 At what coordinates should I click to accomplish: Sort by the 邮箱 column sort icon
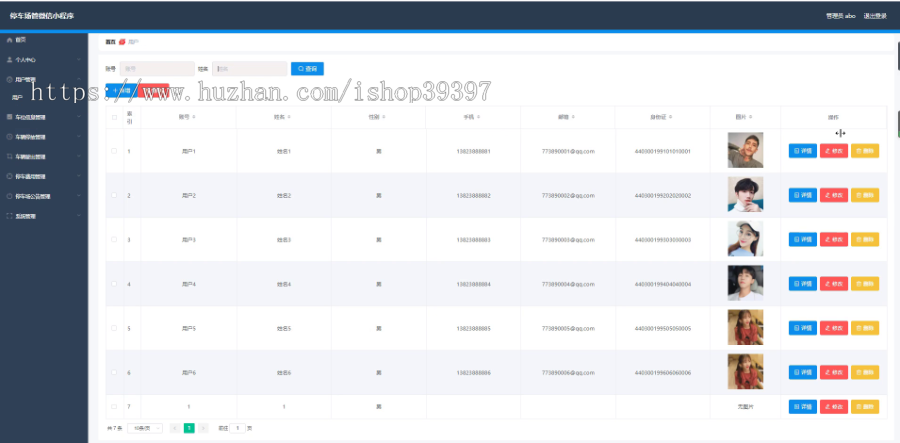(573, 117)
